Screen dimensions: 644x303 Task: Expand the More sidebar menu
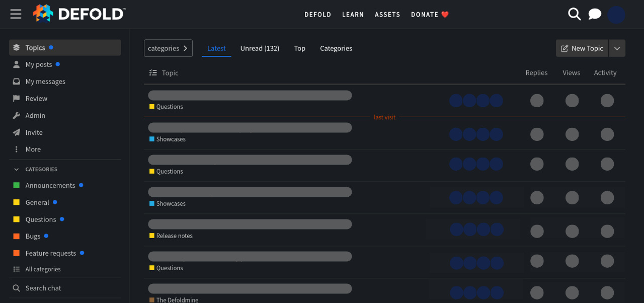point(33,149)
